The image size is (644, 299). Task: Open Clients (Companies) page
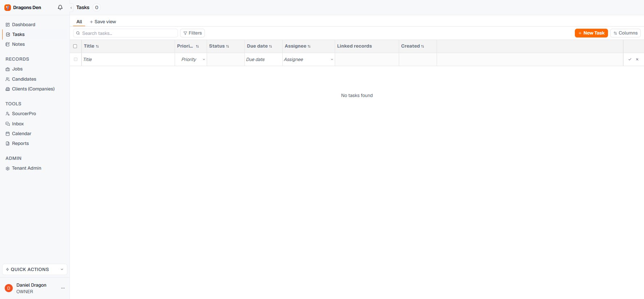coord(33,89)
